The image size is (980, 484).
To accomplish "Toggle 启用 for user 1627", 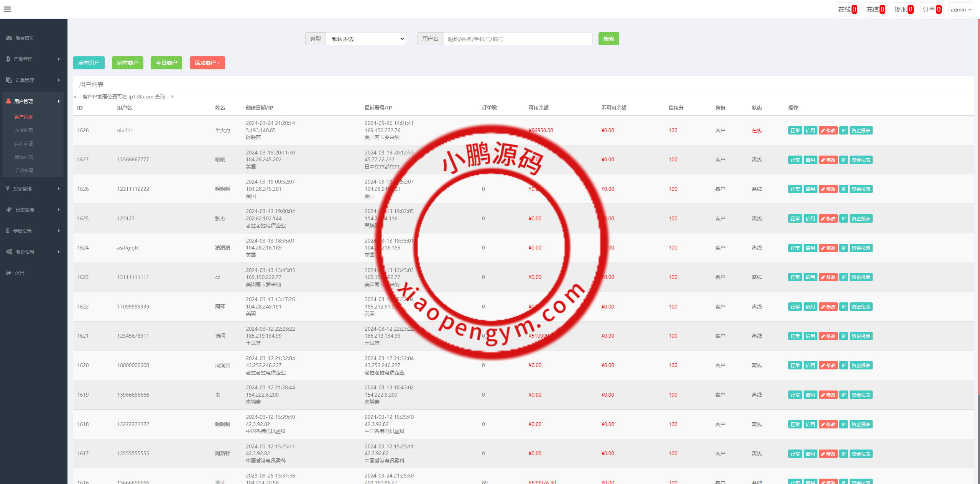I will tap(810, 160).
